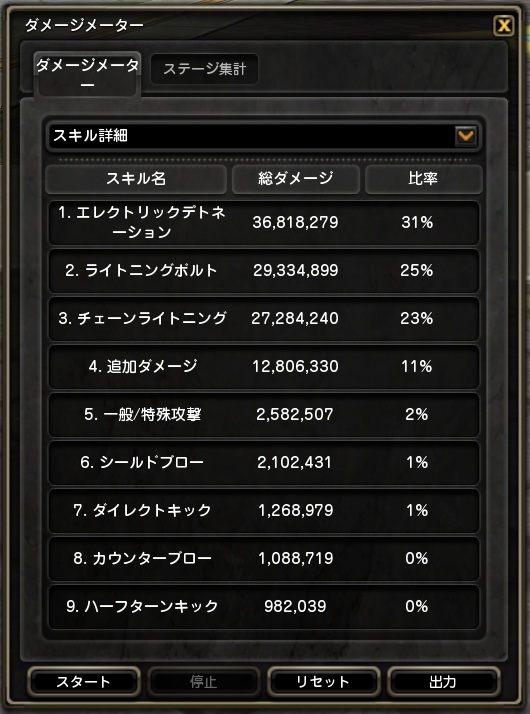
Task: Click the スタート button
Action: [83, 682]
